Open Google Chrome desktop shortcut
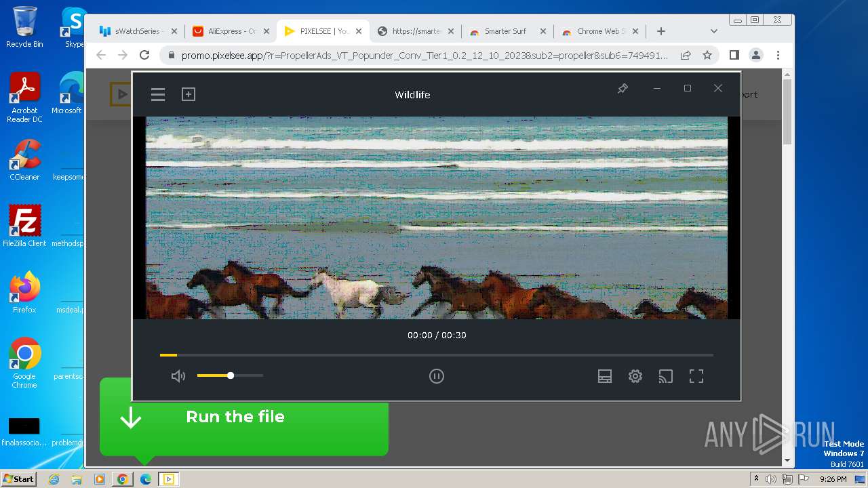This screenshot has height=488, width=868. pyautogui.click(x=24, y=363)
